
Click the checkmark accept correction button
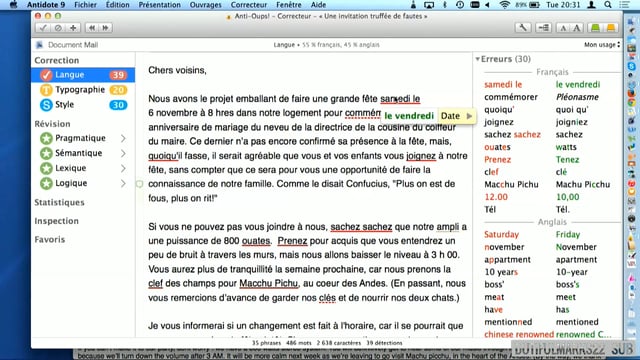(x=43, y=28)
